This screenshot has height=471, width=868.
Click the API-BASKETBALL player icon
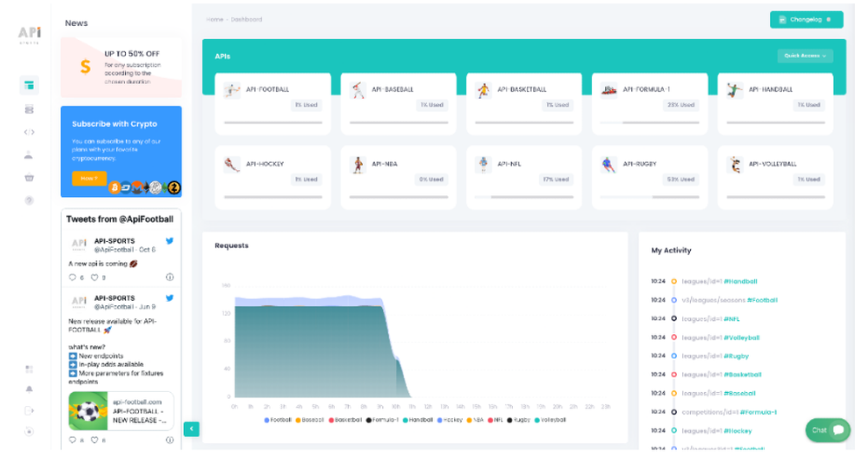click(483, 90)
